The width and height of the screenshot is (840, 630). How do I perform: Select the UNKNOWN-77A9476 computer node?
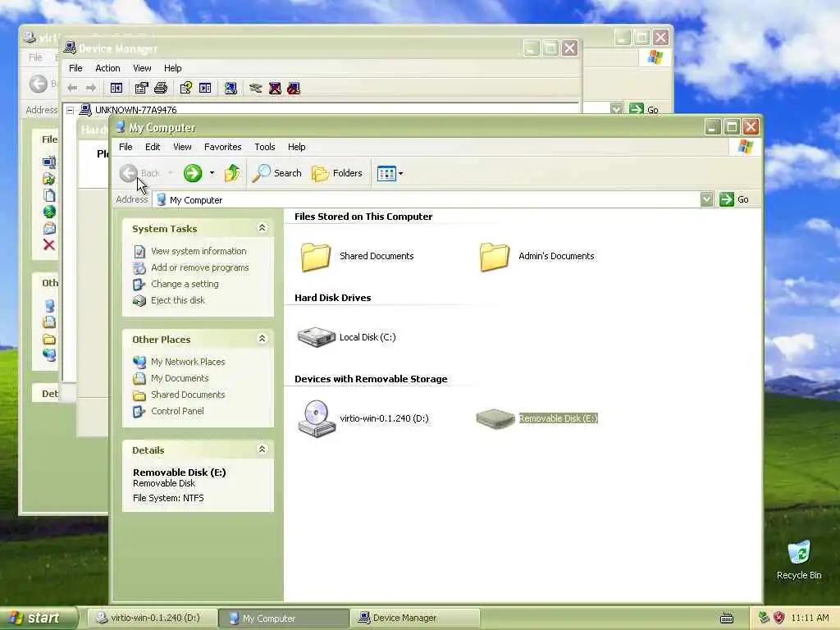pos(135,110)
